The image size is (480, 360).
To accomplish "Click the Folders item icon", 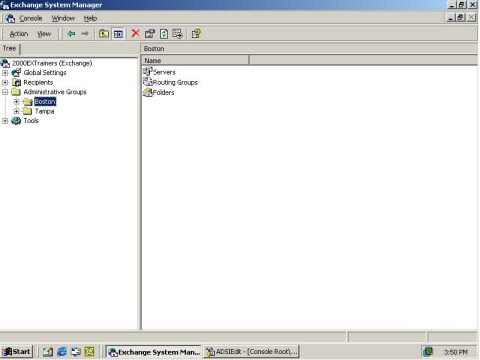I will [148, 92].
